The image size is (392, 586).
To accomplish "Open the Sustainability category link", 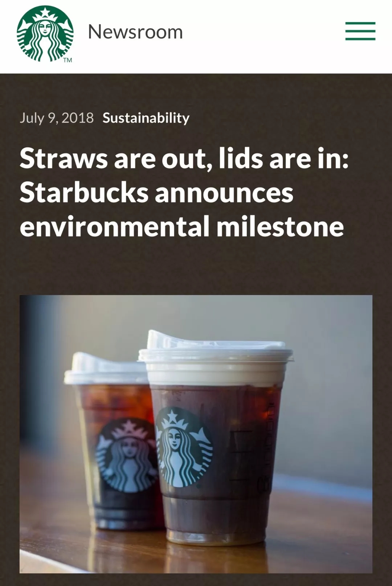I will pos(146,118).
